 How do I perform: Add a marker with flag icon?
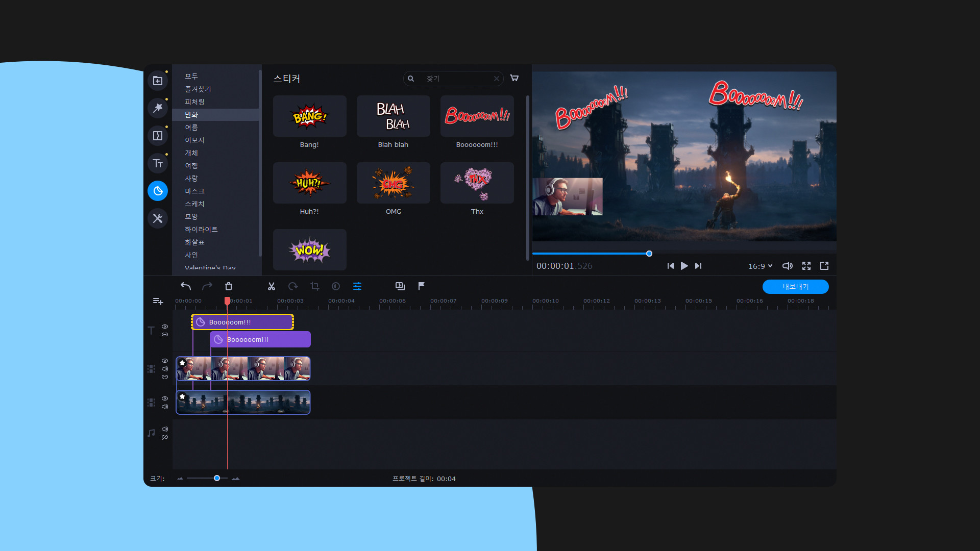pyautogui.click(x=422, y=286)
